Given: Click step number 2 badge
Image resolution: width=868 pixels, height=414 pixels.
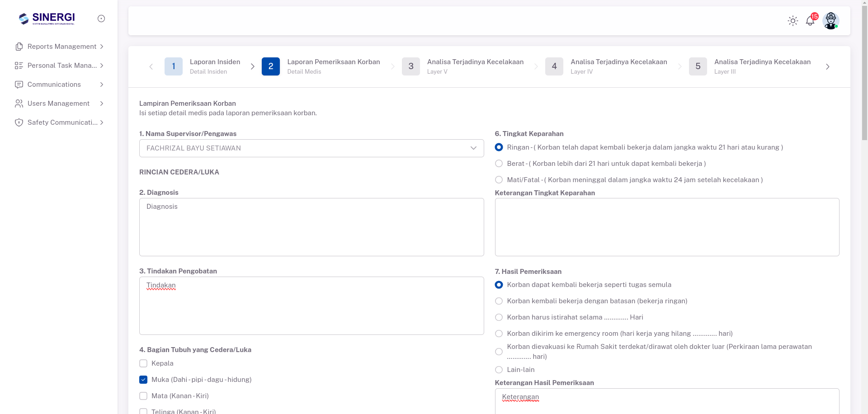Looking at the screenshot, I should 271,66.
